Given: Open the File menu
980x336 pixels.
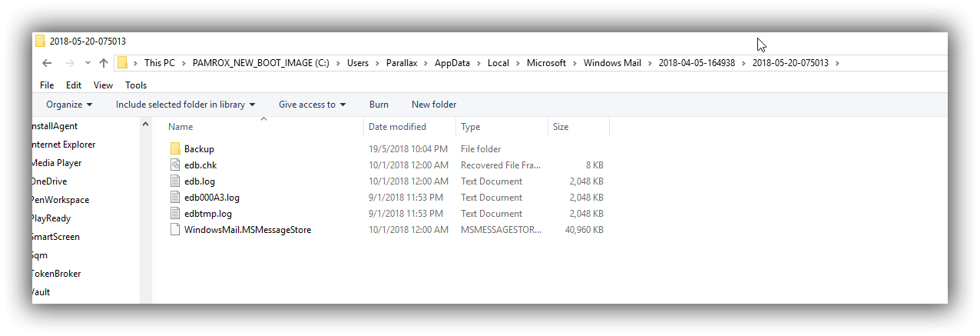Looking at the screenshot, I should coord(47,85).
